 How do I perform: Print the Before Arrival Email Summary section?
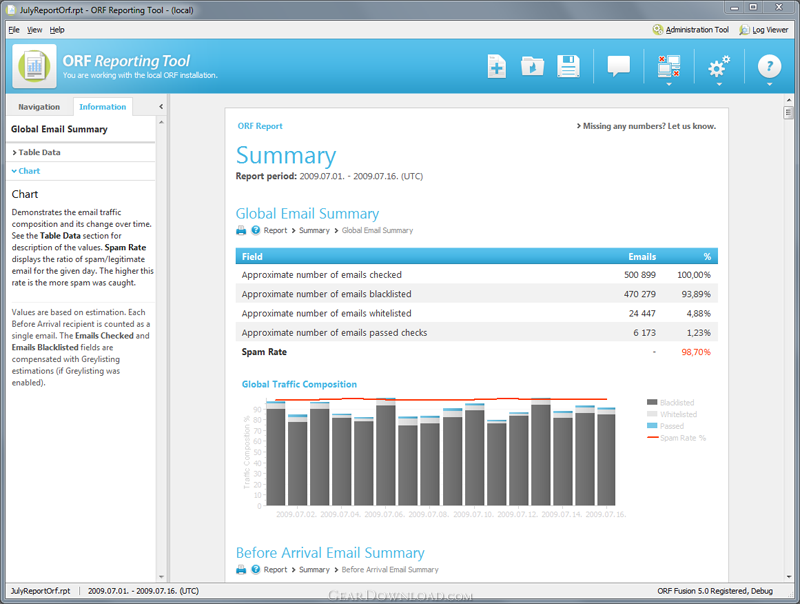pyautogui.click(x=241, y=570)
